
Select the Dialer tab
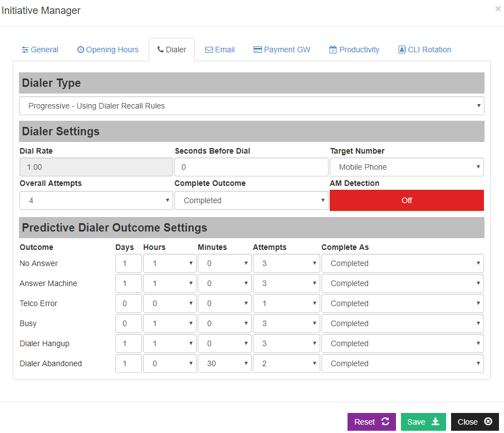[172, 50]
